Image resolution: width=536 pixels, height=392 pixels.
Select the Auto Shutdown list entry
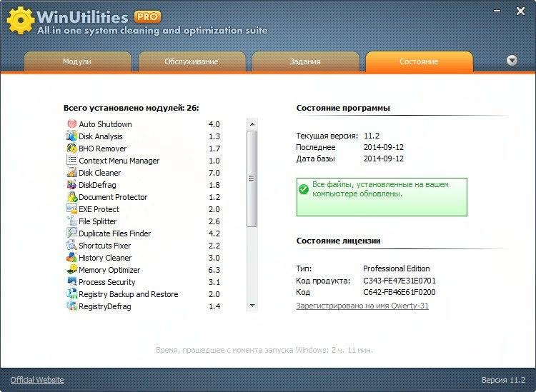[x=144, y=124]
